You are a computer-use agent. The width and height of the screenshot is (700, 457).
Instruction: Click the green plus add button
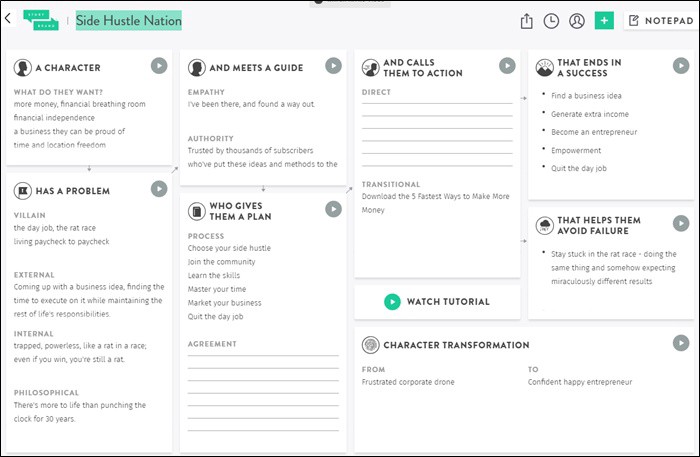point(604,21)
